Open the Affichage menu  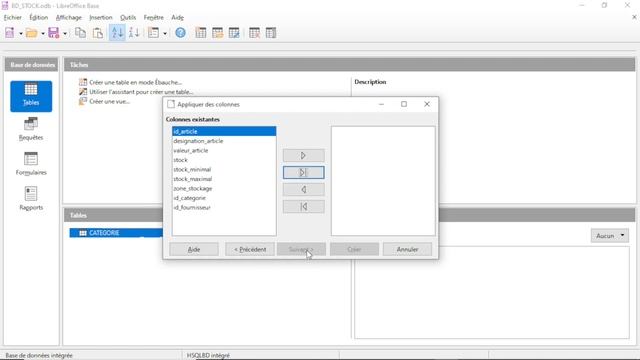(x=69, y=18)
